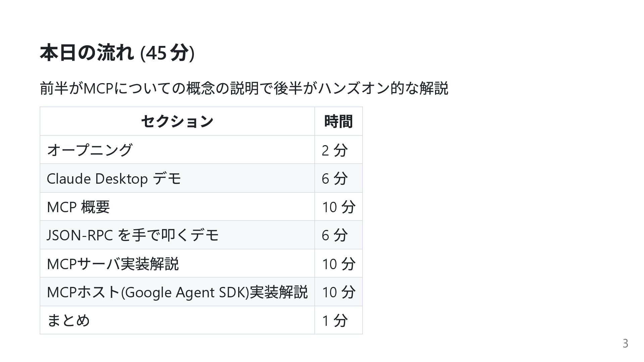Select the MCPサーバ実装解説 cell

pos(113,263)
